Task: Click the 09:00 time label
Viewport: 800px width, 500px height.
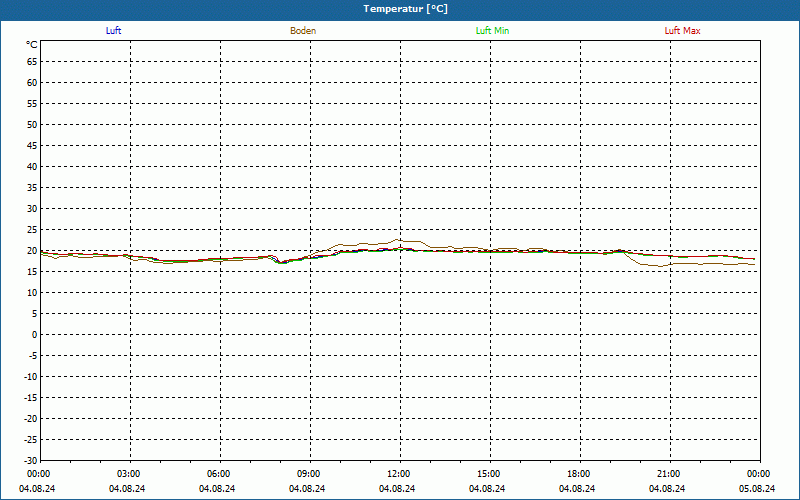Action: (x=310, y=474)
